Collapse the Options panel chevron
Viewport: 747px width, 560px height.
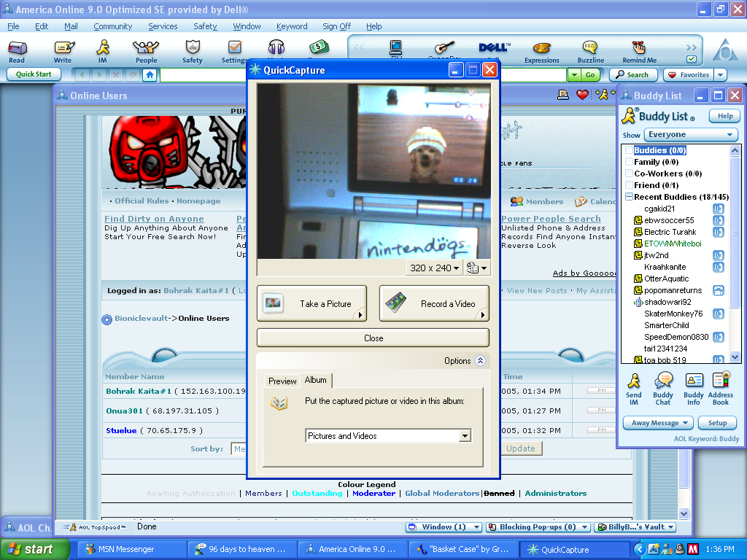pyautogui.click(x=480, y=360)
